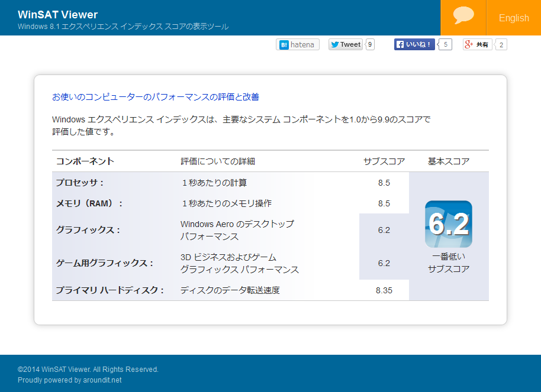Open the WinSAT Viewer title link
541x392 pixels.
tap(58, 14)
